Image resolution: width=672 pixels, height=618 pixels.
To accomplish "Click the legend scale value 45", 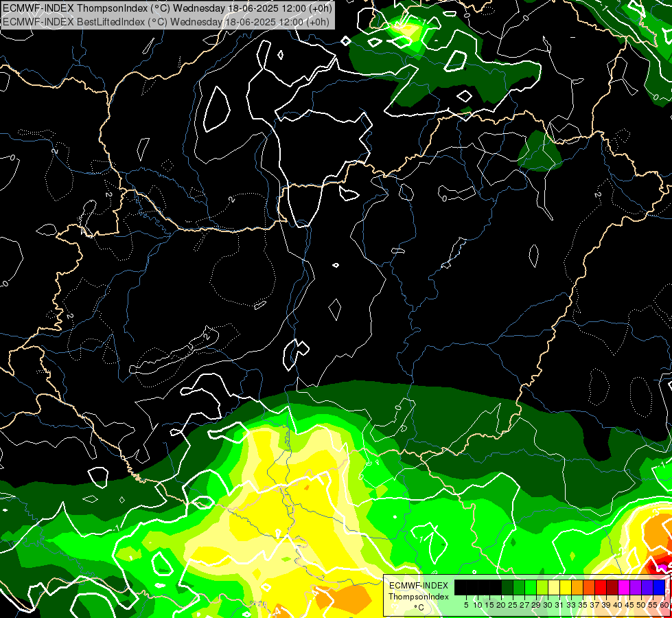I will 629,605.
